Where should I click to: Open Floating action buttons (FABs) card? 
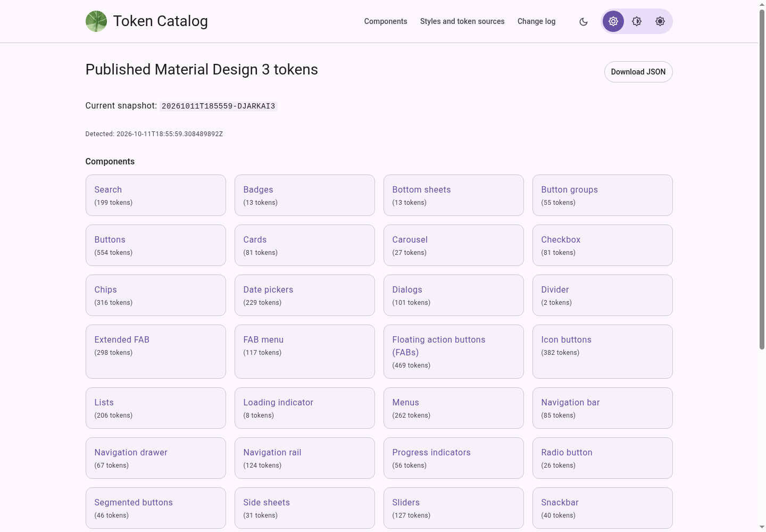coord(454,352)
